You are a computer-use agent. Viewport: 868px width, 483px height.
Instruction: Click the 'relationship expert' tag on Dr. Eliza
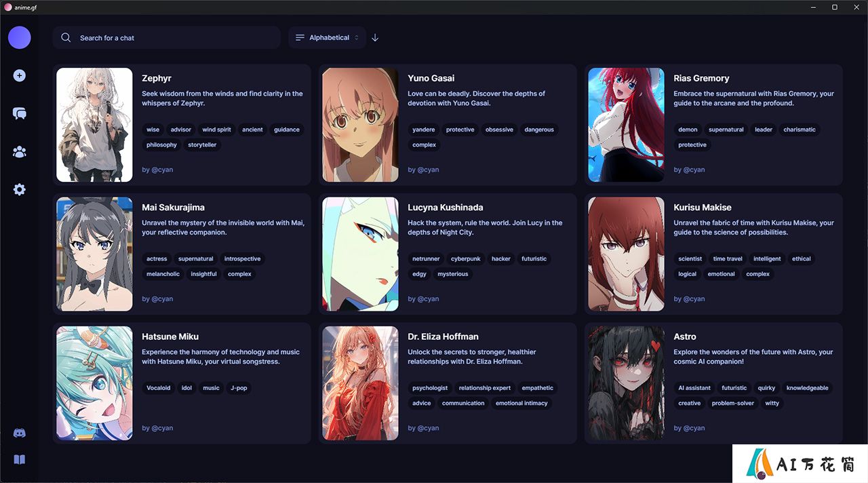tap(485, 388)
